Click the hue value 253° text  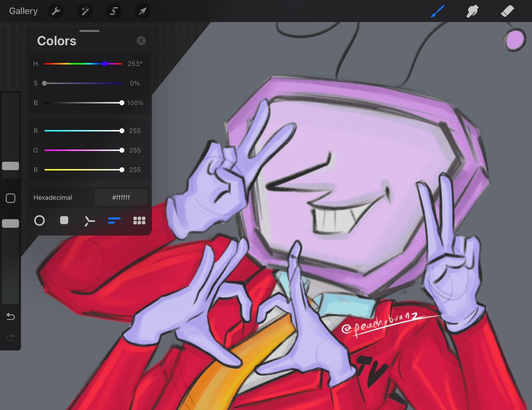click(x=135, y=64)
